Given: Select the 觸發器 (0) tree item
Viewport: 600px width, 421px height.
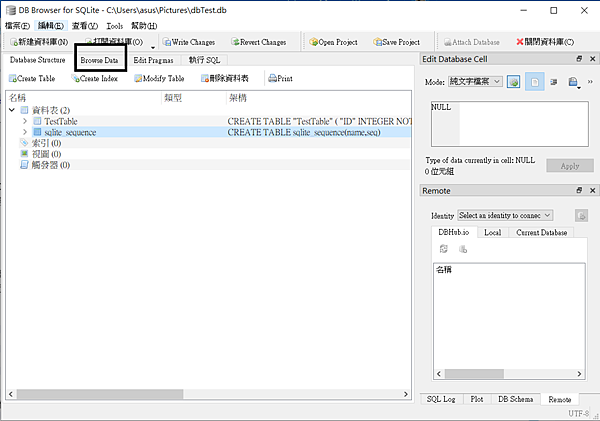Looking at the screenshot, I should (x=51, y=165).
